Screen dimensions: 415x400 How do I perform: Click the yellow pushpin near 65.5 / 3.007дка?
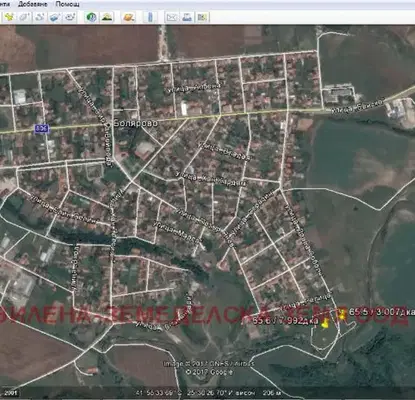[342, 315]
